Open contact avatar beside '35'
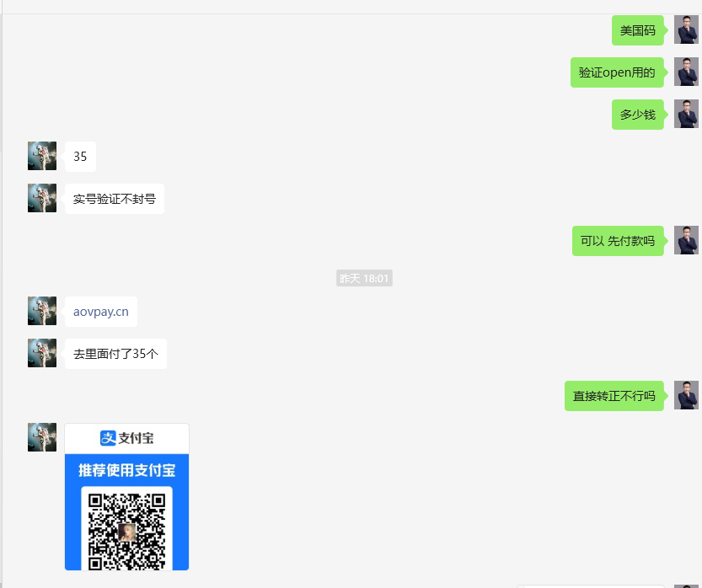 point(42,156)
